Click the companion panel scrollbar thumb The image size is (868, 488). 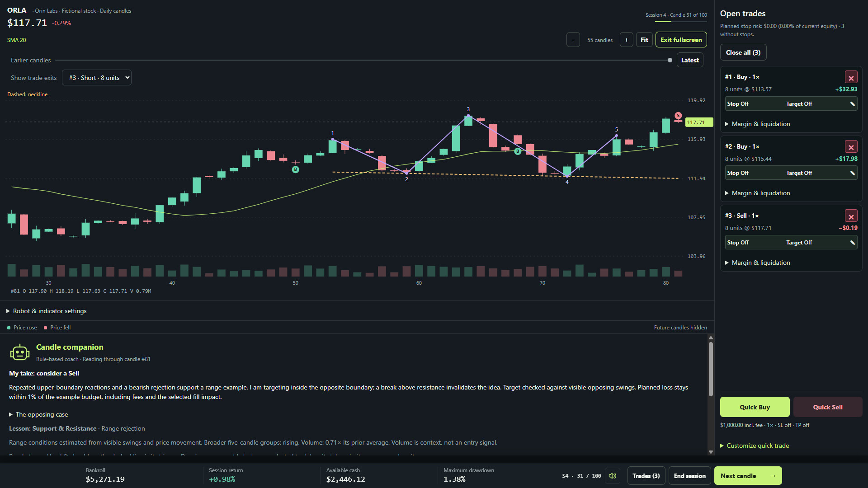tap(711, 369)
